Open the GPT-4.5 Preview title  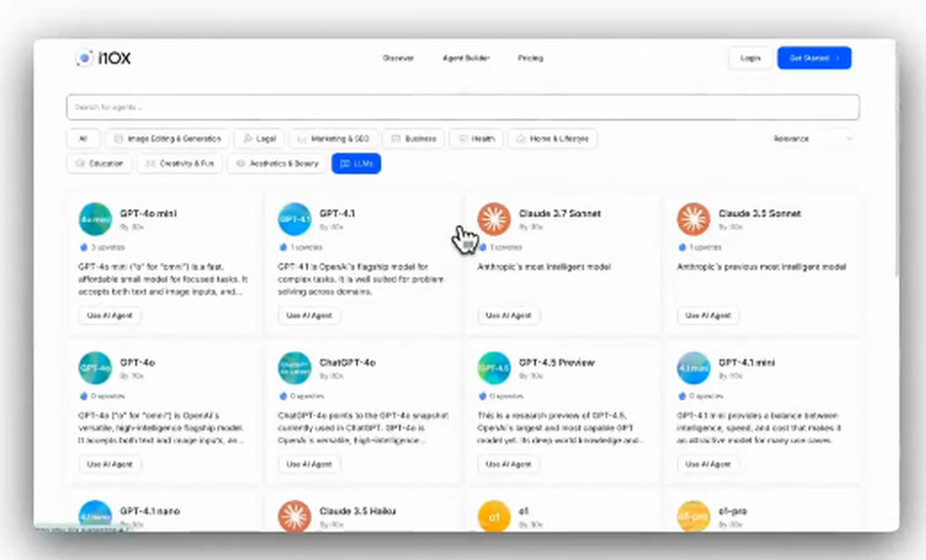click(x=557, y=362)
